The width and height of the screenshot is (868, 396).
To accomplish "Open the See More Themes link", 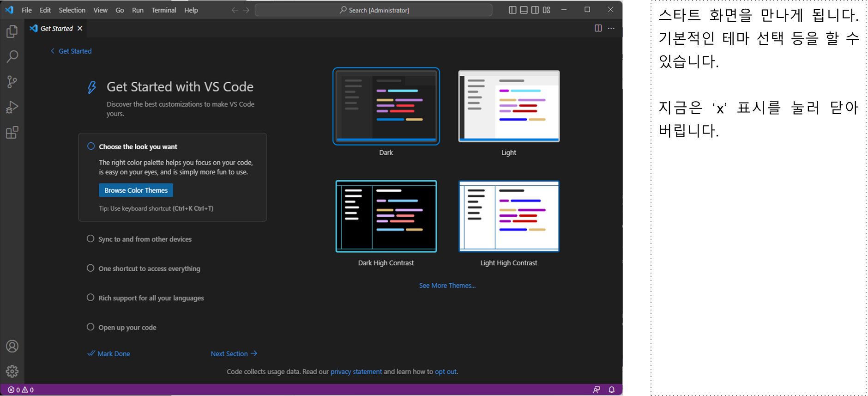I will tap(447, 286).
